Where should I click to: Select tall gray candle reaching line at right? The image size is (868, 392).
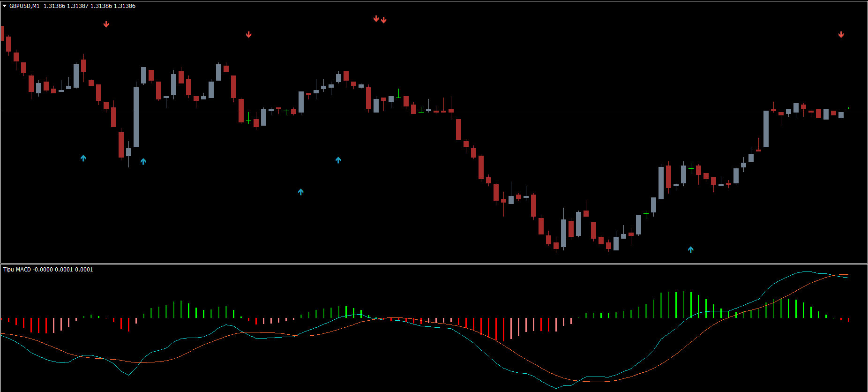click(x=766, y=129)
